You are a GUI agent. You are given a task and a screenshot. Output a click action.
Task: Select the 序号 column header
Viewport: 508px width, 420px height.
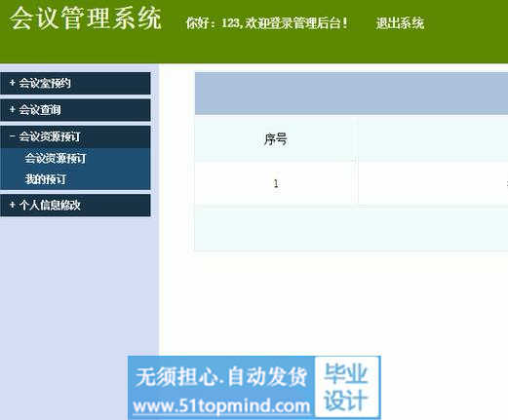point(276,139)
